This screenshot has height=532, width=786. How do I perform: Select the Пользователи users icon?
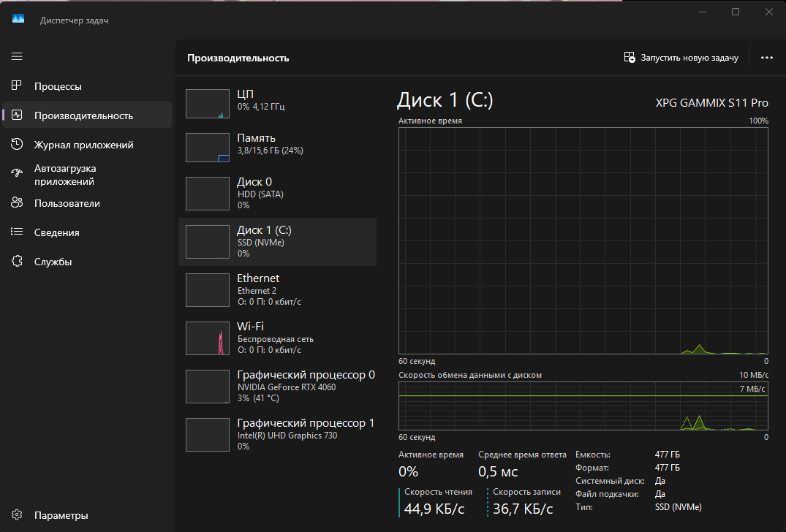(18, 203)
